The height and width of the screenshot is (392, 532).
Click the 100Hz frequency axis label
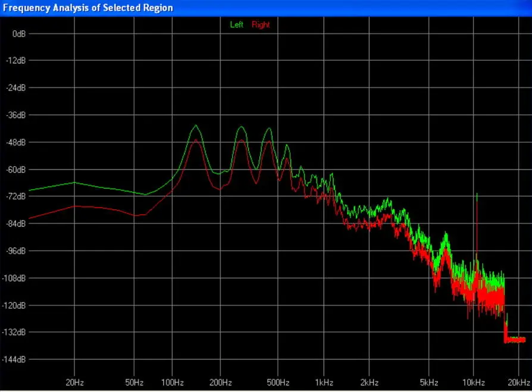[x=172, y=382]
